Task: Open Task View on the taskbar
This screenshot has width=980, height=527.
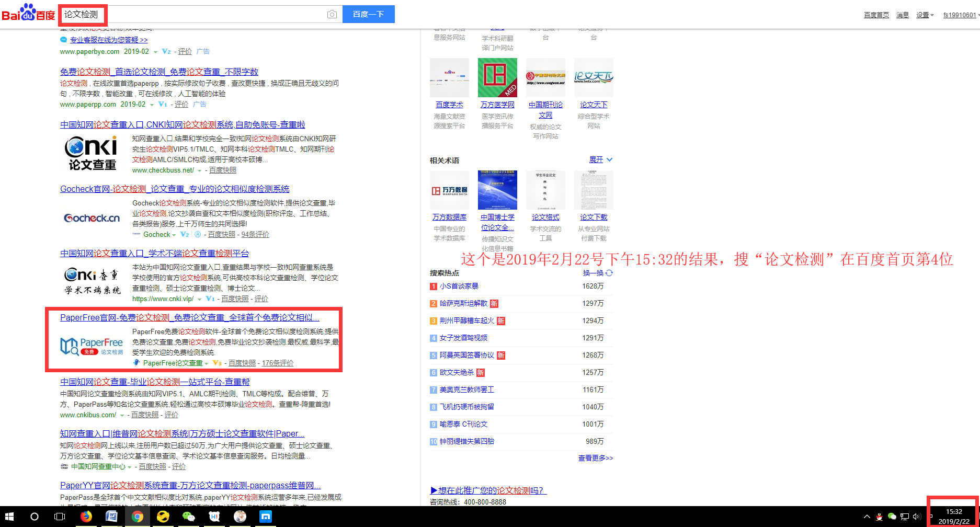Action: pyautogui.click(x=60, y=517)
